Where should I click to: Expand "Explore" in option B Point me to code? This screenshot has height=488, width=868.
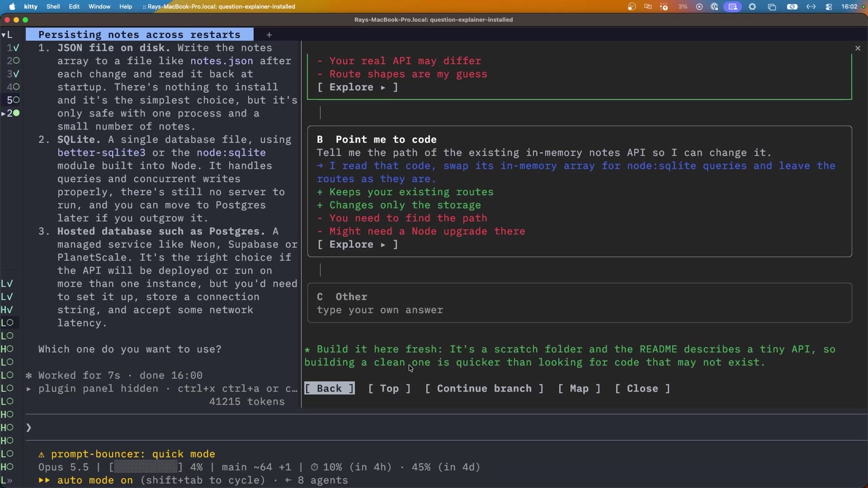pyautogui.click(x=358, y=245)
